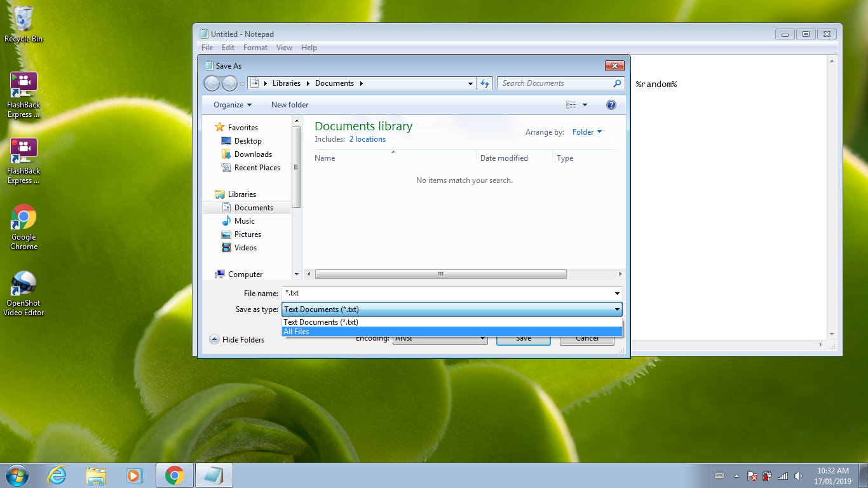This screenshot has height=488, width=868.
Task: Expand the view options dropdown arrow
Action: pos(585,105)
